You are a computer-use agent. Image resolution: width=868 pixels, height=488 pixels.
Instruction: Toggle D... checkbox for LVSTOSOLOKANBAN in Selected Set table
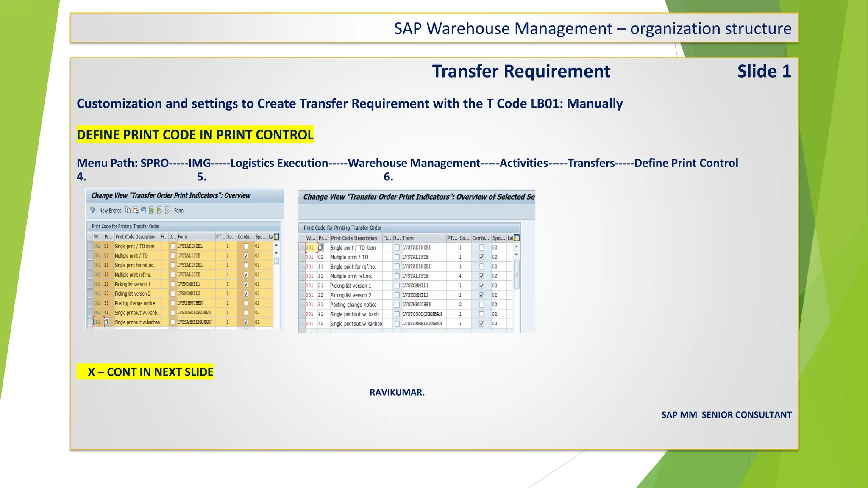click(397, 314)
